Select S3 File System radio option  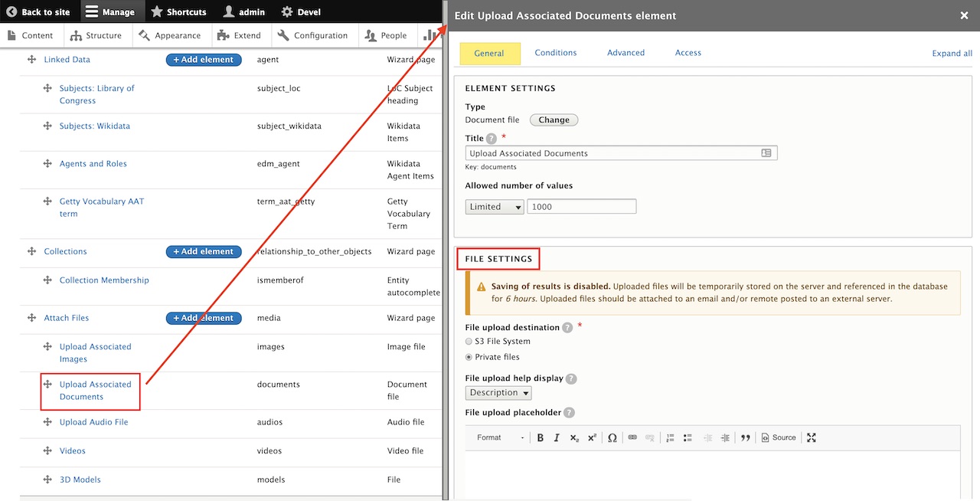point(469,342)
